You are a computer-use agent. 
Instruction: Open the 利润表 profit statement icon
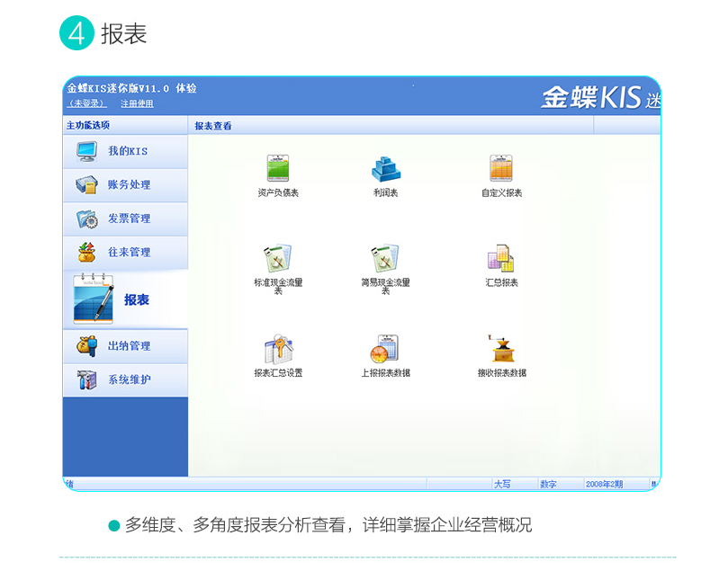coord(385,170)
